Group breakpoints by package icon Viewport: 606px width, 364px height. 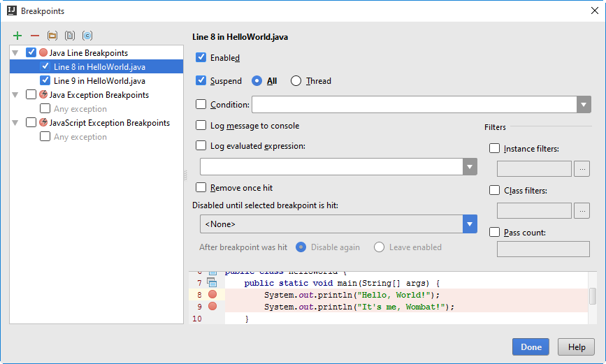coord(52,36)
